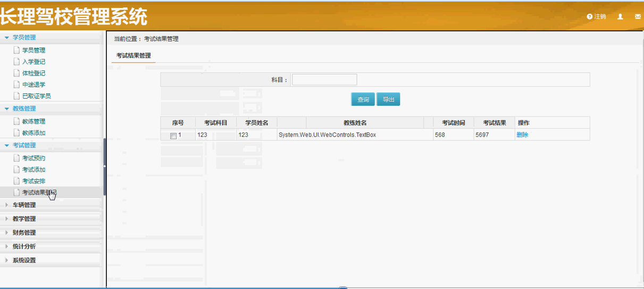
Task: Collapse the 考试管理 section header
Action: [51, 145]
